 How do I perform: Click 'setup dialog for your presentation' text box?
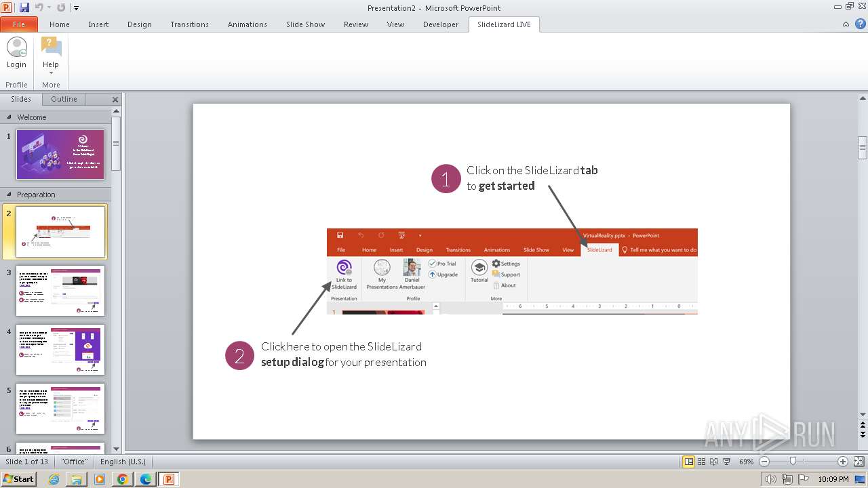coord(344,354)
